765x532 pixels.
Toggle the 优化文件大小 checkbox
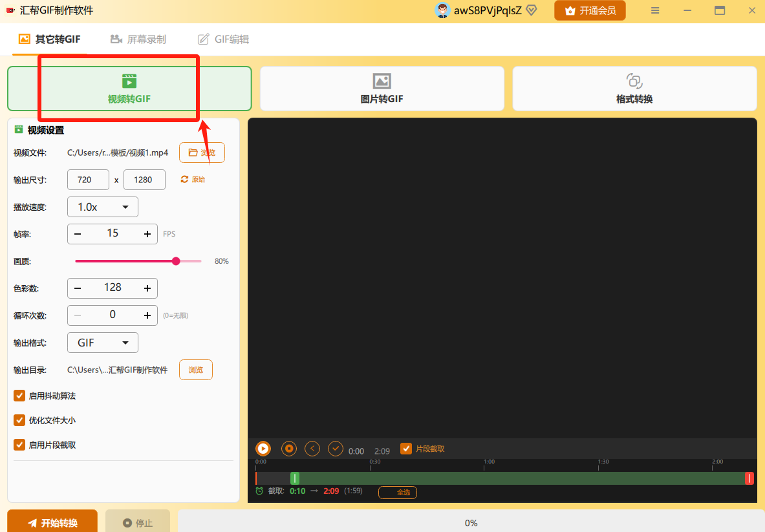19,420
